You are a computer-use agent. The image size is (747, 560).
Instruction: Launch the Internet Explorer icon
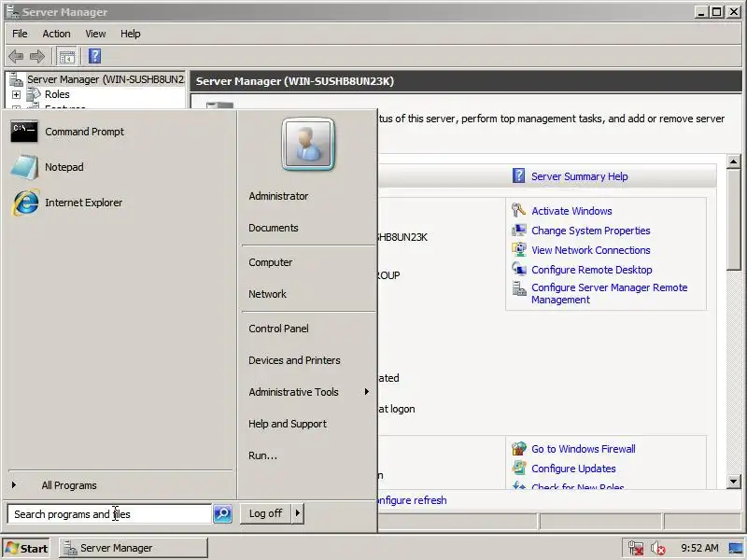[x=25, y=203]
